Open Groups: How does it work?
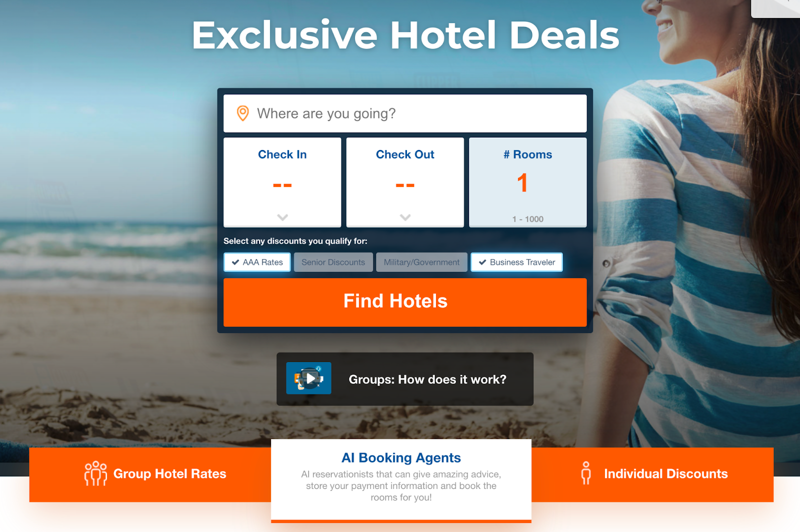800x532 pixels. [405, 379]
